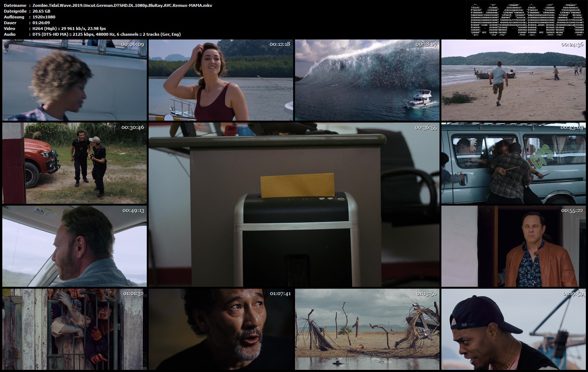The height and width of the screenshot is (372, 588).
Task: Open the thumbnail of people hugging by the van
Action: click(x=513, y=163)
